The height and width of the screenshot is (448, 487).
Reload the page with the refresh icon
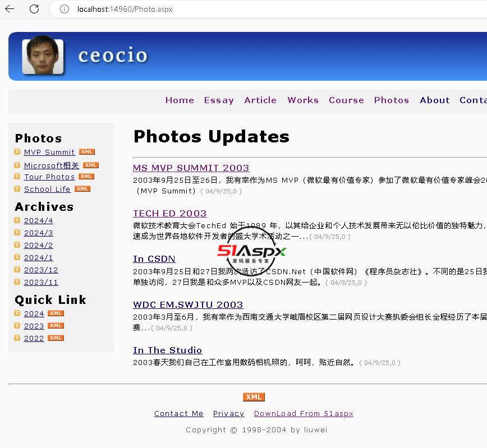tap(34, 9)
